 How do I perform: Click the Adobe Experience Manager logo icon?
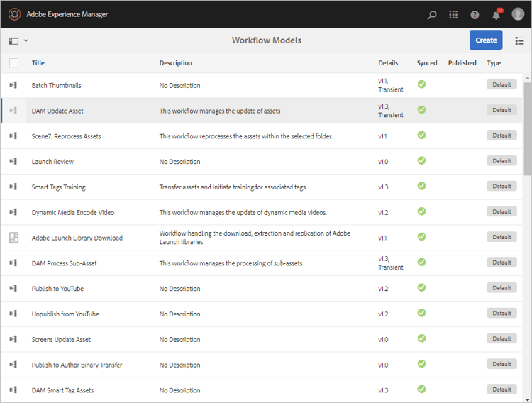point(14,14)
